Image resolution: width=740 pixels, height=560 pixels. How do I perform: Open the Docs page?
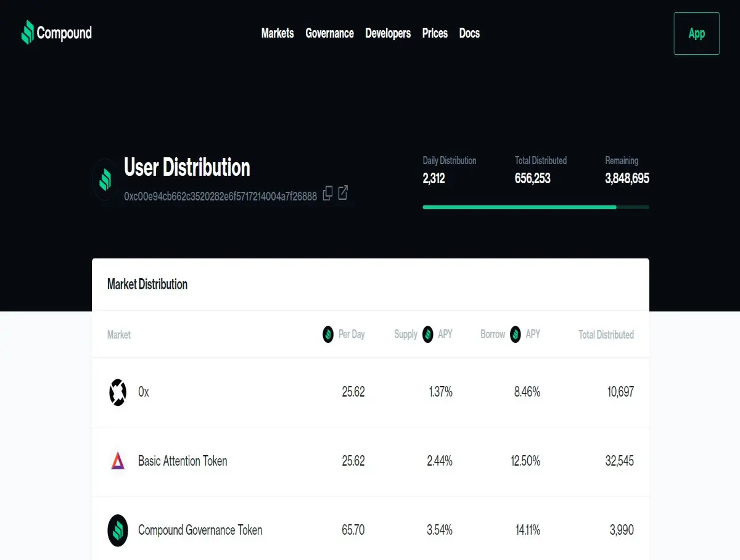point(469,33)
